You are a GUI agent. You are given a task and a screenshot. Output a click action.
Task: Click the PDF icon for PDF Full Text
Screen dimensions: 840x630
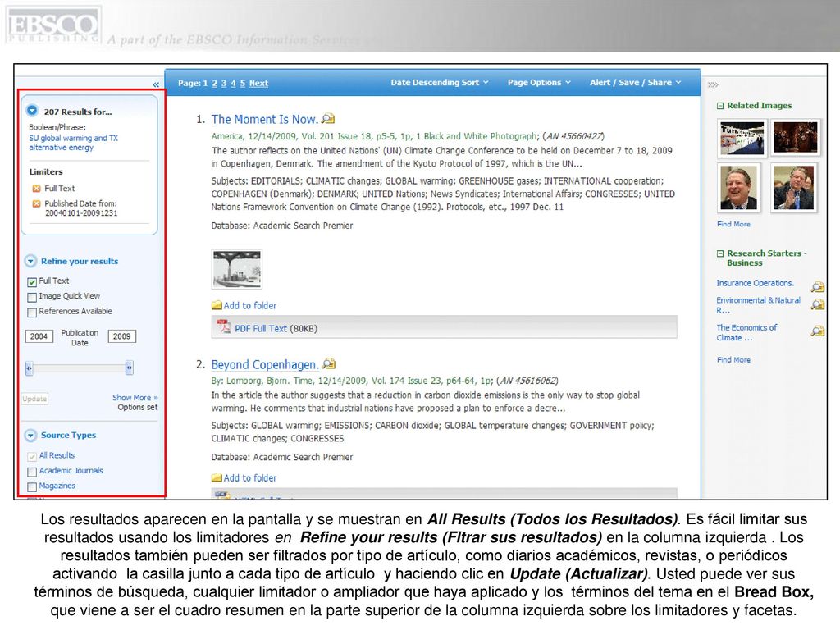223,326
